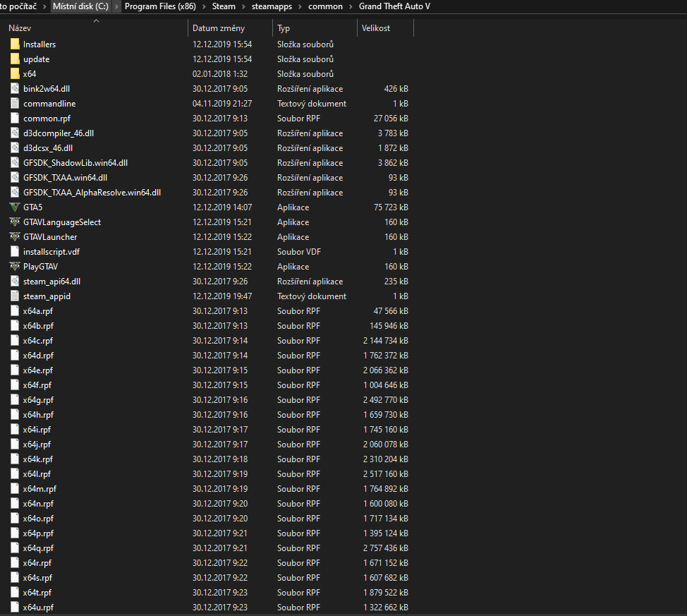The image size is (687, 616).
Task: Click Grand Theft Auto V breadcrumb
Action: 395,6
